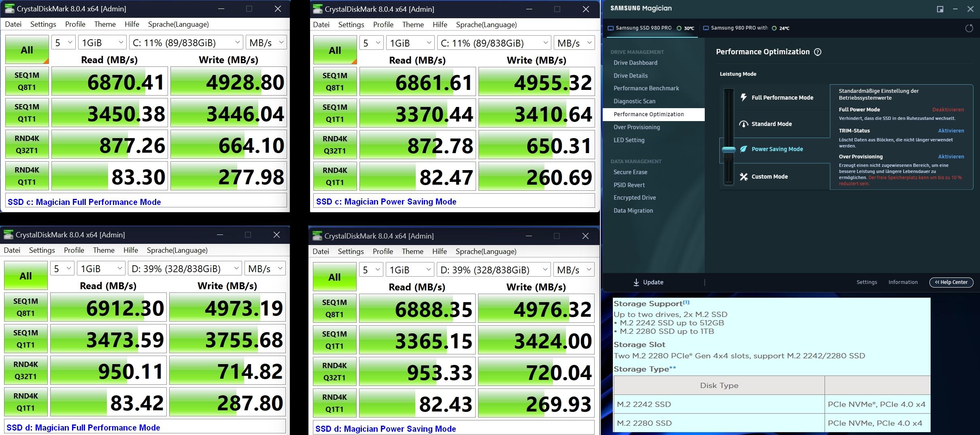
Task: Open MB/s unit dropdown in C: Power Saving window
Action: [x=574, y=43]
